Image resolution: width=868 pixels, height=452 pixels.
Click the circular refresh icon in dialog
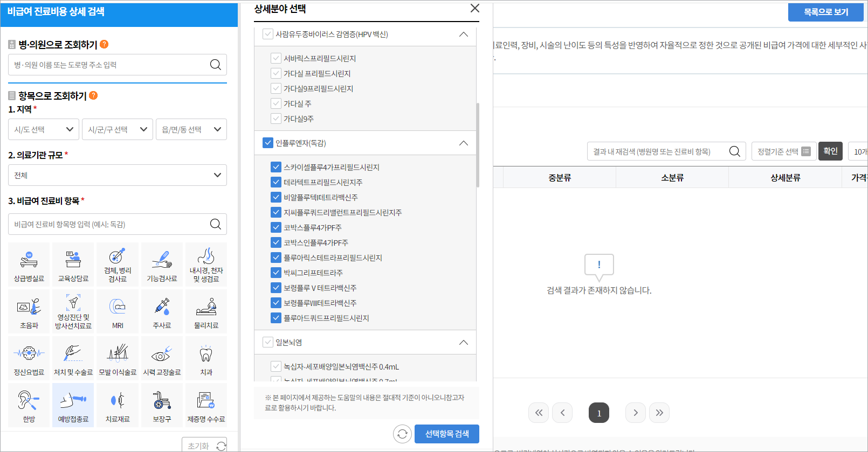coord(402,434)
